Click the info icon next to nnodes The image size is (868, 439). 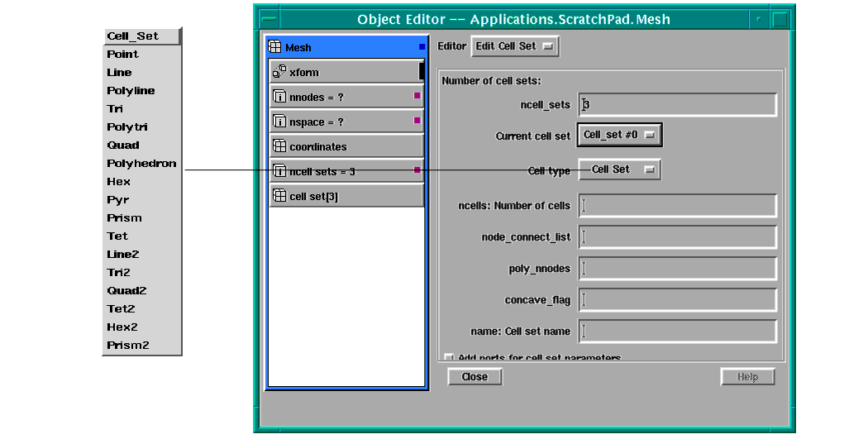(279, 97)
